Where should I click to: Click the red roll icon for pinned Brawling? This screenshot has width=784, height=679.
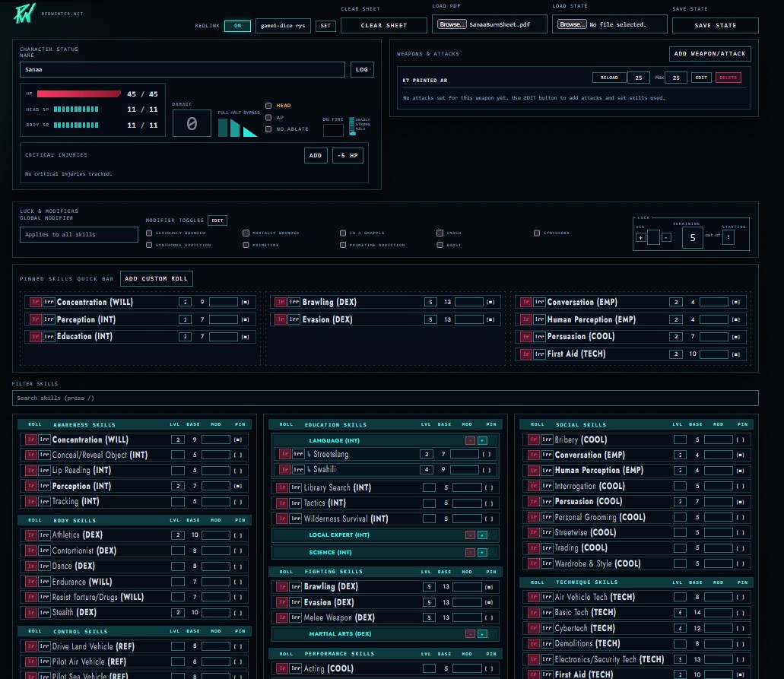point(281,302)
